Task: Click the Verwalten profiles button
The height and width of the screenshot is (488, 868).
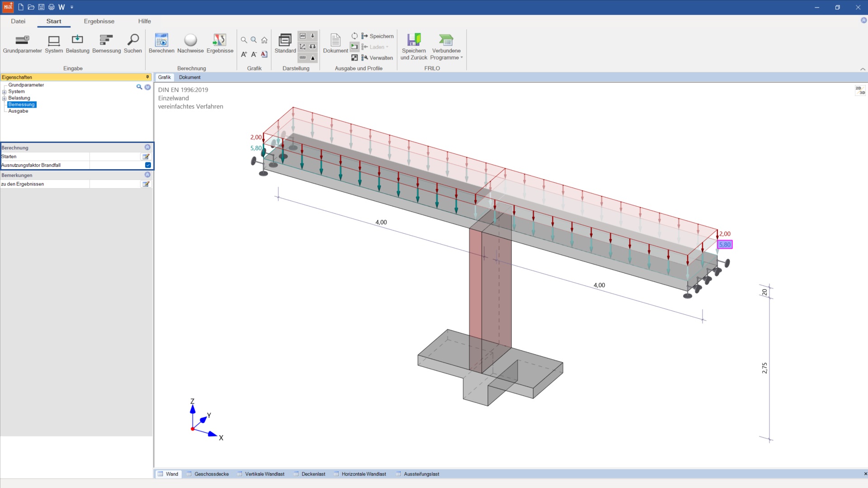Action: click(377, 58)
